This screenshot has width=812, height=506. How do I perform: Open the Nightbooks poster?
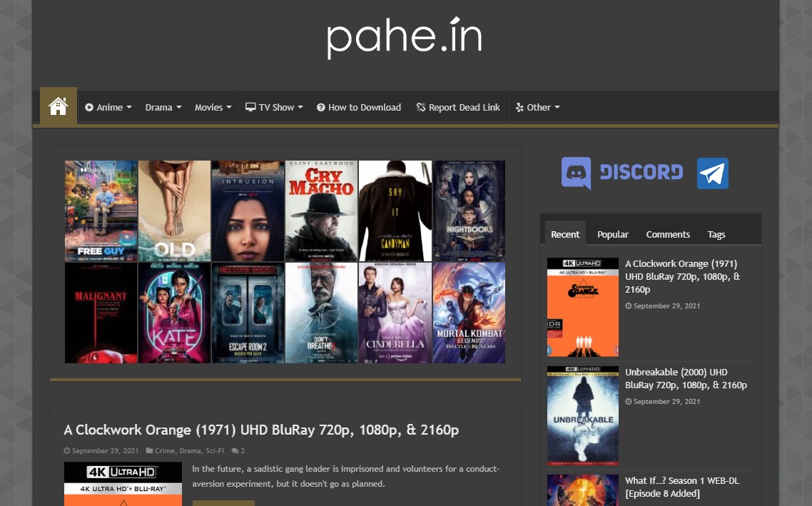[x=469, y=211]
